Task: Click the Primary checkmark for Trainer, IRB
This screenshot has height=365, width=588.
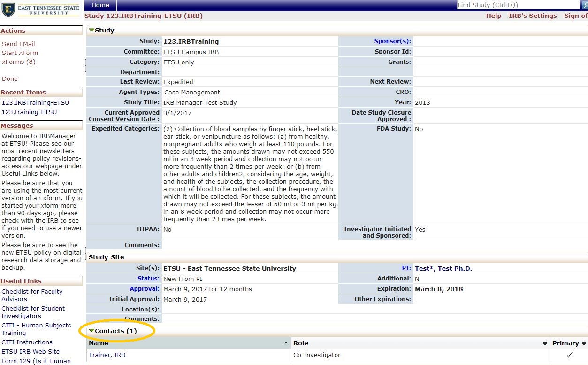Action: [x=569, y=355]
